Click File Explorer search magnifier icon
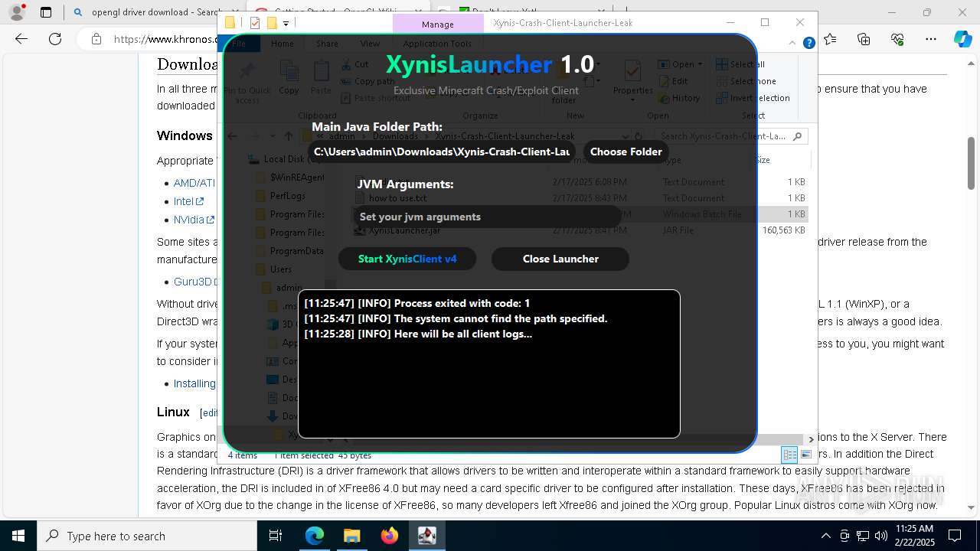Viewport: 980px width, 551px height. tap(798, 136)
